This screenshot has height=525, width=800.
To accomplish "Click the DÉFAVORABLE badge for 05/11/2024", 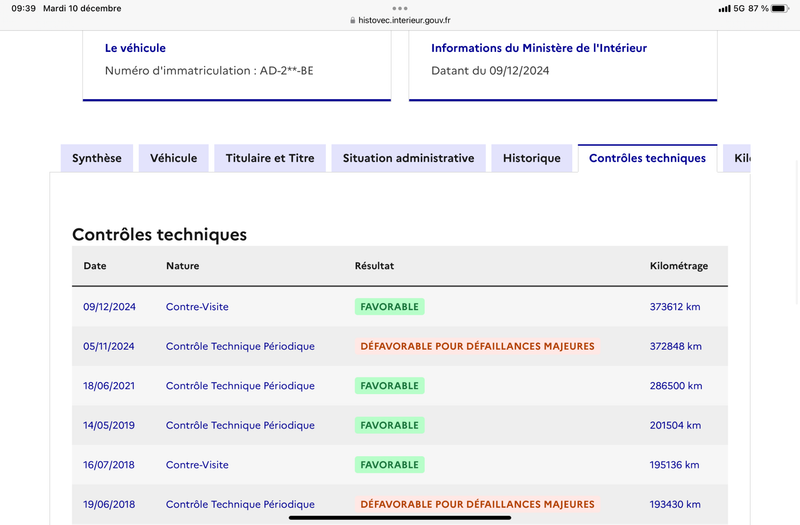I will click(x=478, y=346).
